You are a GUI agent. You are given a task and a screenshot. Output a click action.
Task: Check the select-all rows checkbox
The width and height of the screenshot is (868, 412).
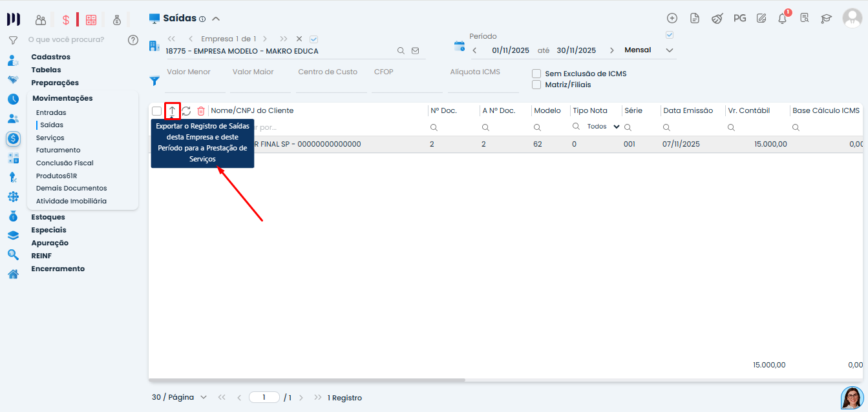156,111
